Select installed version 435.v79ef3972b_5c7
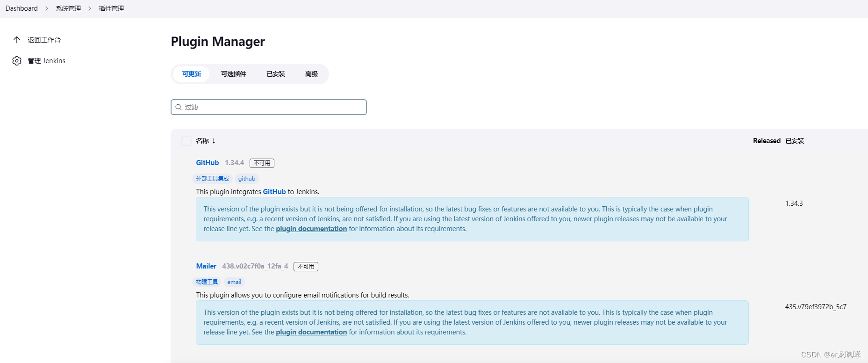 816,307
